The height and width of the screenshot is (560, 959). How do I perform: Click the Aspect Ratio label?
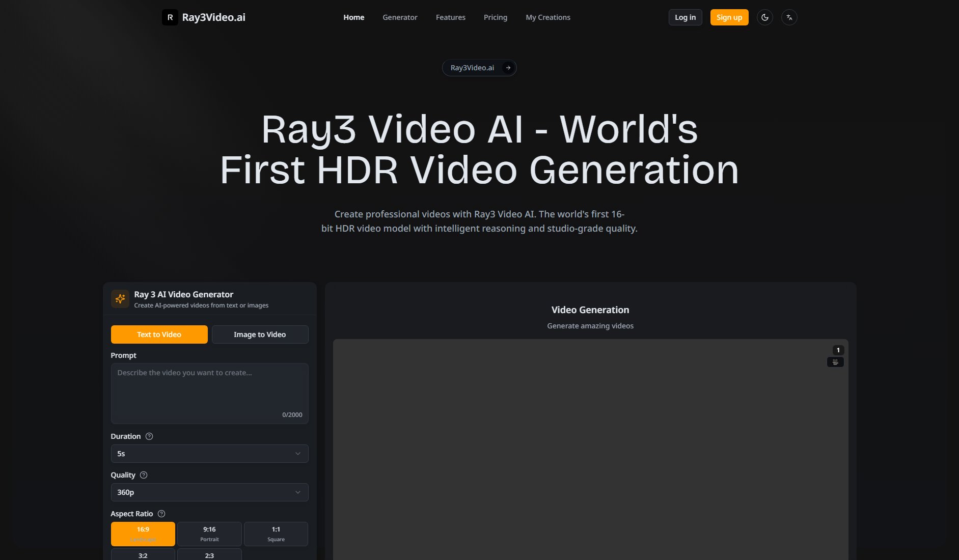(x=132, y=514)
